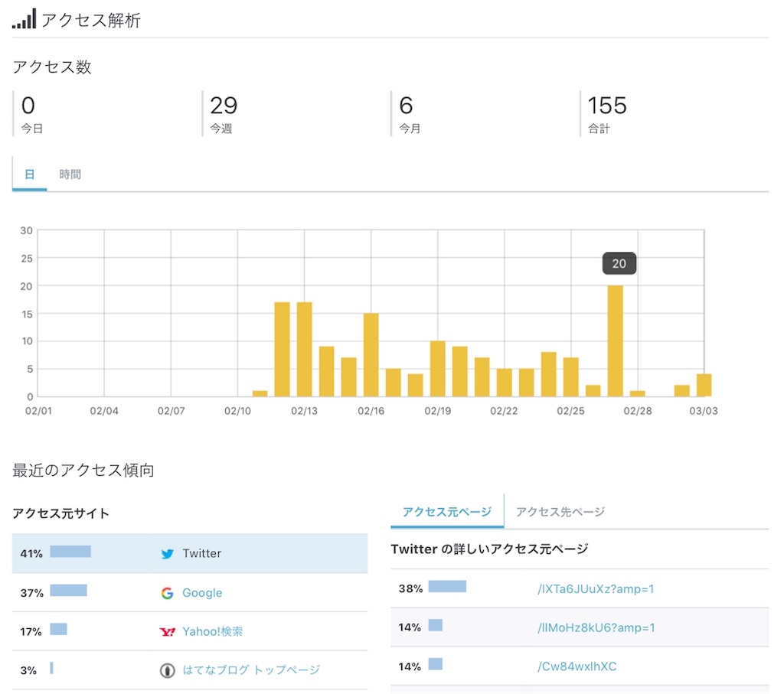This screenshot has width=784, height=694.
Task: Click the 02/28 axis label
Action: click(638, 411)
